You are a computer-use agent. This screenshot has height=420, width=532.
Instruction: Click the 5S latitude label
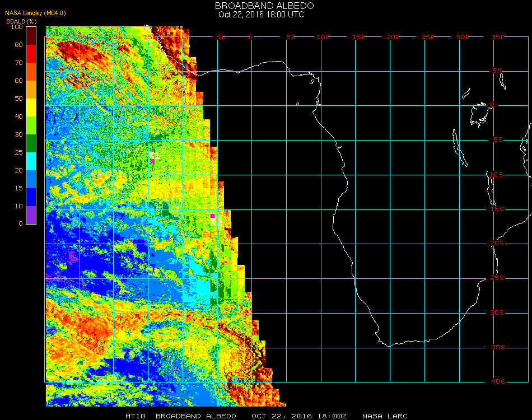click(498, 140)
